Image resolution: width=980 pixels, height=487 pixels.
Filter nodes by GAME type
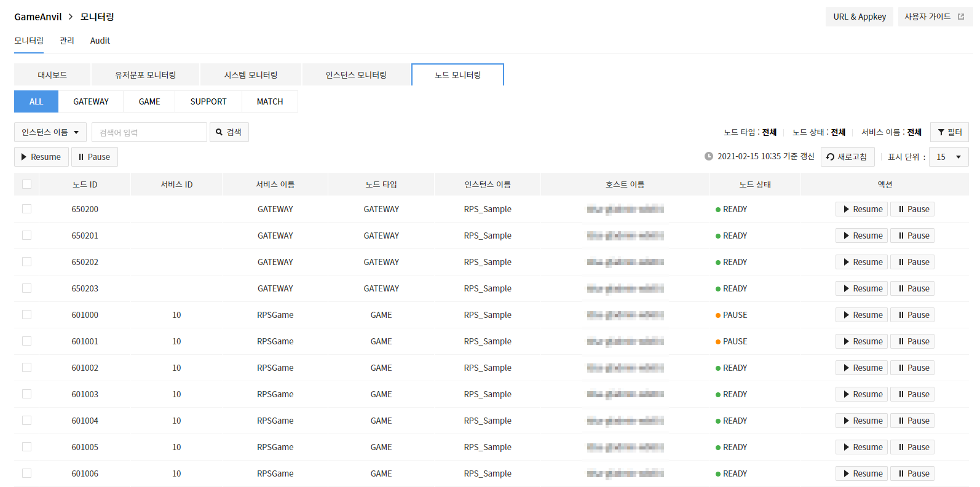coord(149,101)
